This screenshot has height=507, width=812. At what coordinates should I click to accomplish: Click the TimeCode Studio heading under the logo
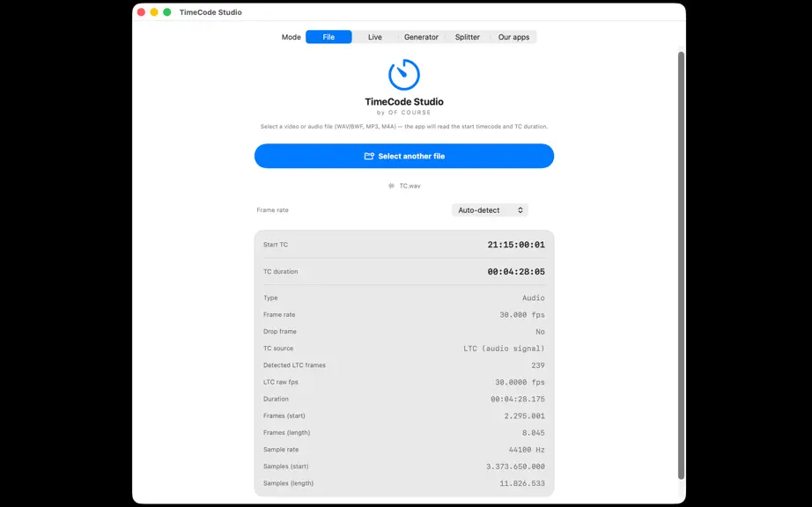404,102
